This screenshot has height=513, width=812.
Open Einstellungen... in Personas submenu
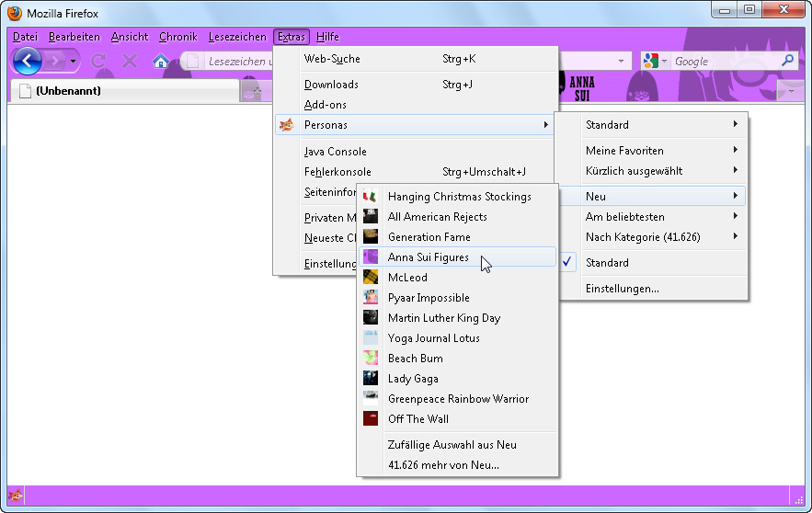coord(622,289)
